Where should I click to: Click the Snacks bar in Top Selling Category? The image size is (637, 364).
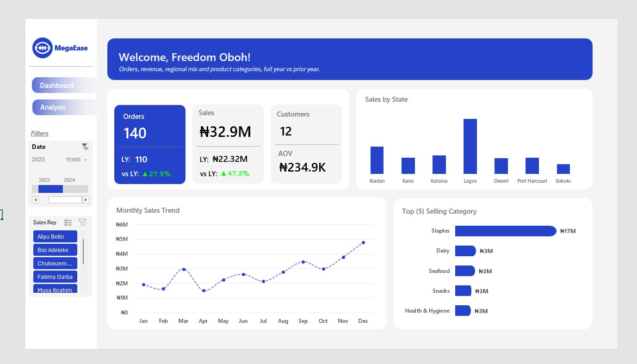point(463,290)
